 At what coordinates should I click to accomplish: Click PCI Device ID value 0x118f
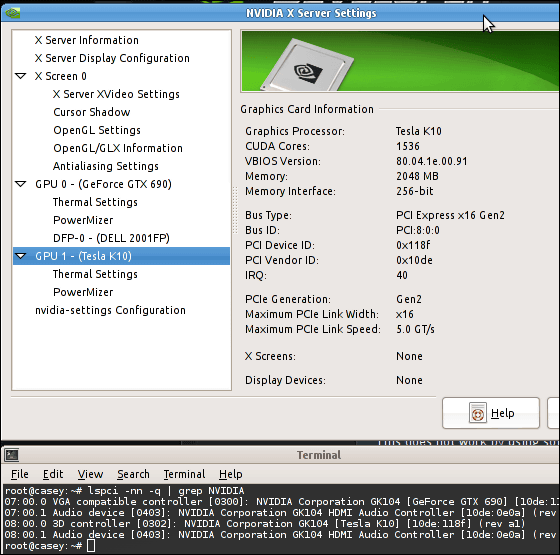(x=413, y=245)
